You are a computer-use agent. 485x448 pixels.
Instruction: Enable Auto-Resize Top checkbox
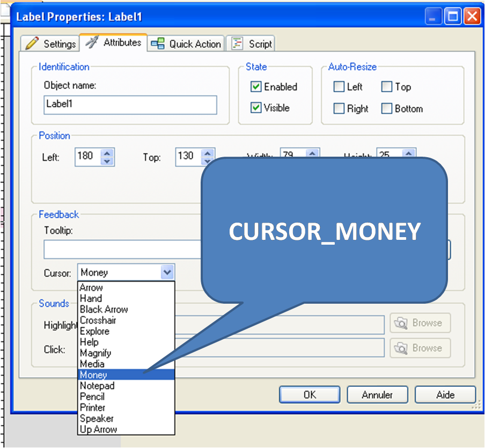[x=387, y=87]
